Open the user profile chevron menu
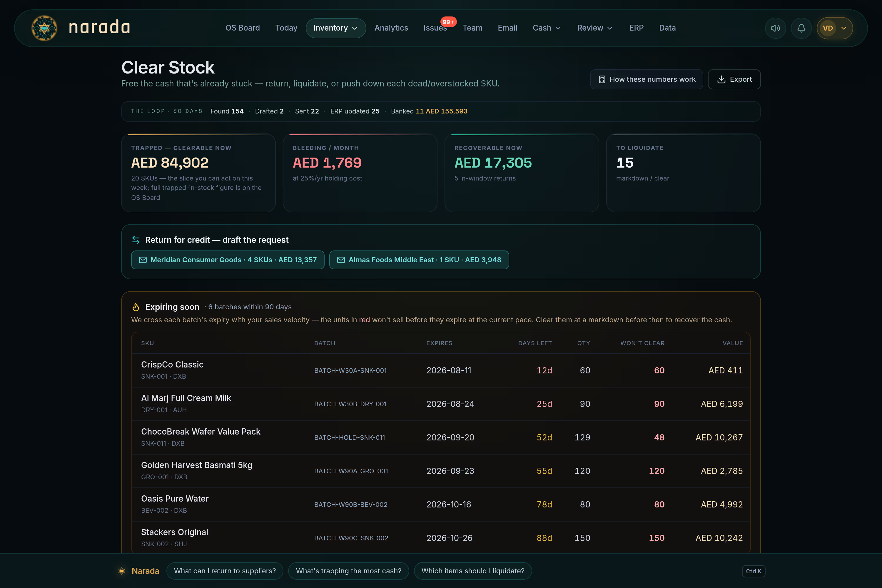This screenshot has height=588, width=882. (x=844, y=28)
